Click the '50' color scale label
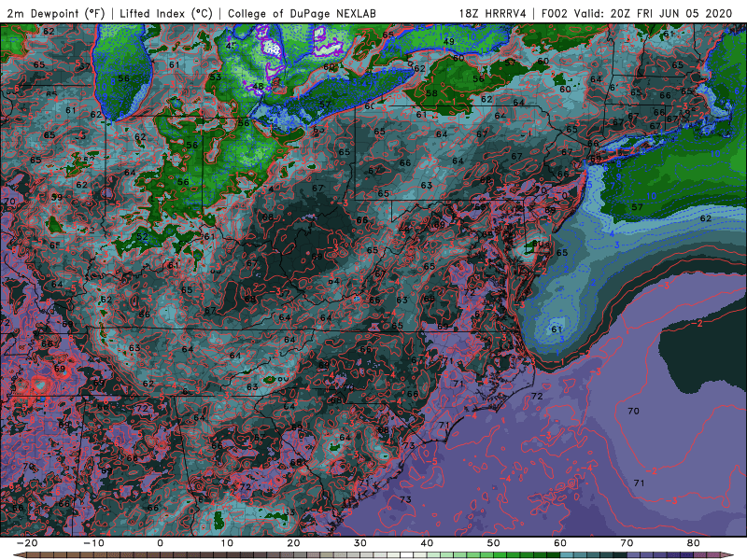This screenshot has height=560, width=747. (x=494, y=543)
